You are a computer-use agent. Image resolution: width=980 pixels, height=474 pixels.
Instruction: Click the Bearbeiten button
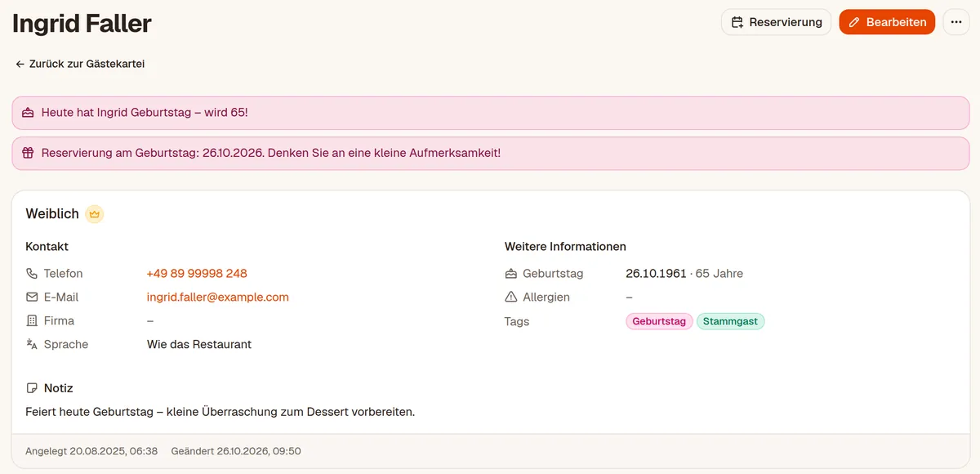pyautogui.click(x=887, y=22)
